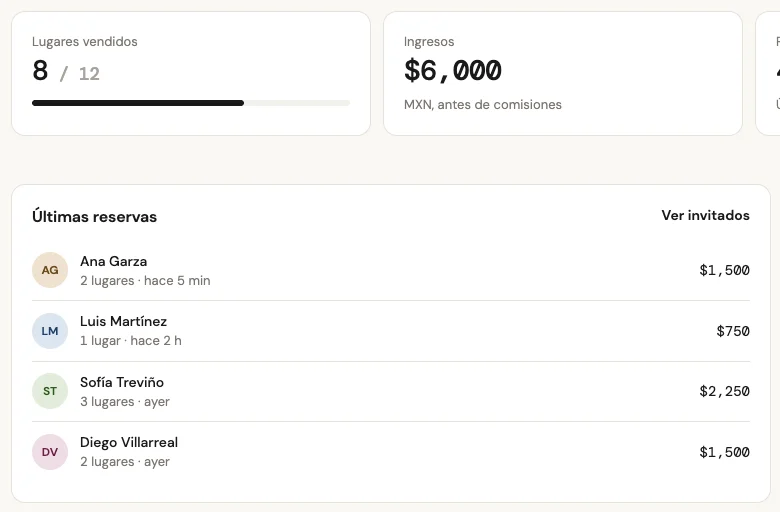
Task: Click the '2 lugares · hace 5 min' detail
Action: [145, 281]
